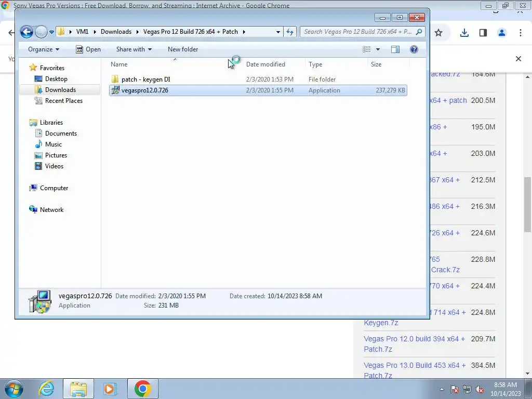The image size is (532, 399).
Task: Click the Chrome page vertical scrollbar thumb
Action: [527, 205]
